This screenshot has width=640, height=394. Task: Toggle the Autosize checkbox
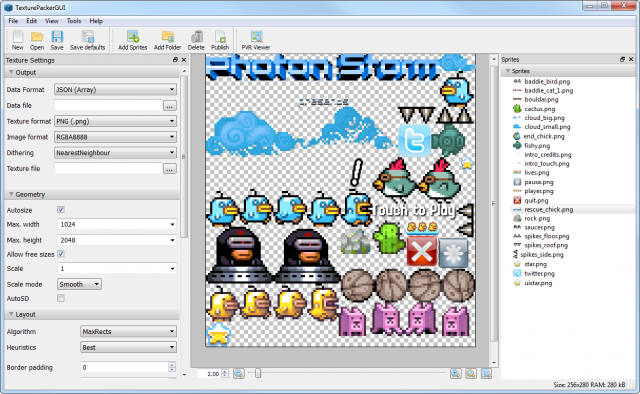click(61, 210)
